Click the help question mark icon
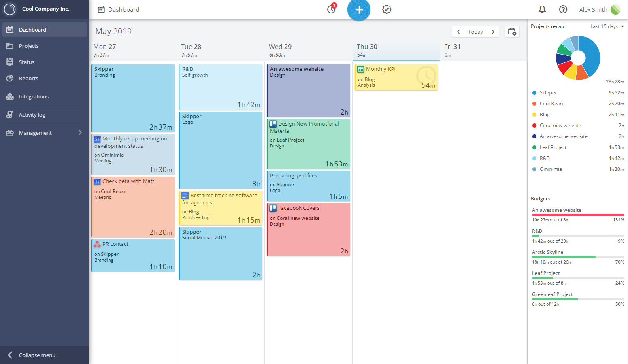Screen dimensions: 628x364 point(564,9)
